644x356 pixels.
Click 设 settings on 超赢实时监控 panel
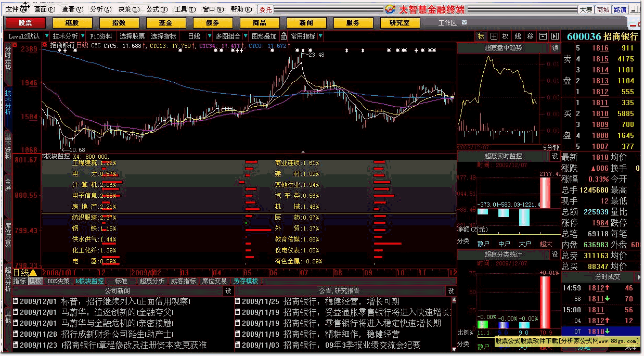point(555,156)
